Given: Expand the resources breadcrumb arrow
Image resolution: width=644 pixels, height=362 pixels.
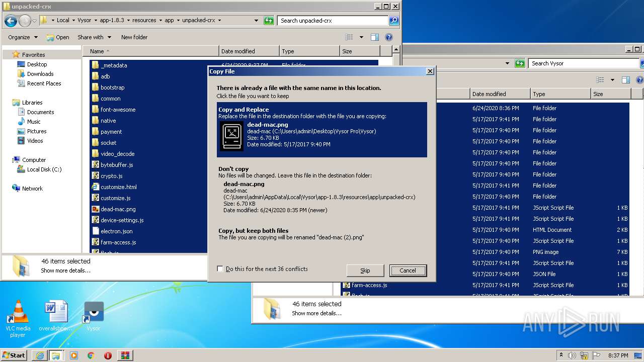Looking at the screenshot, I should (160, 21).
